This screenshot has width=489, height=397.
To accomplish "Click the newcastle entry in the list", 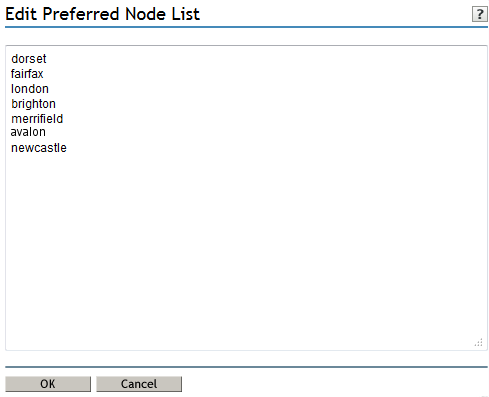I will (39, 148).
